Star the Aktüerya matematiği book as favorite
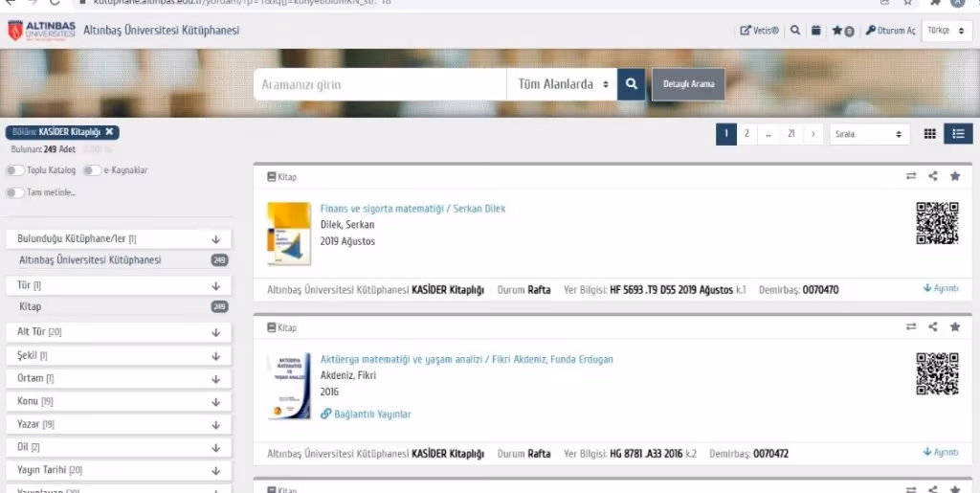This screenshot has width=980, height=493. 955,326
